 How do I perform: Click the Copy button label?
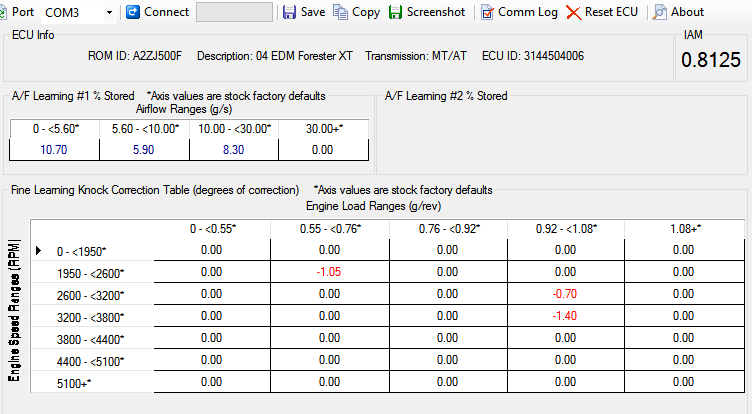coord(366,12)
